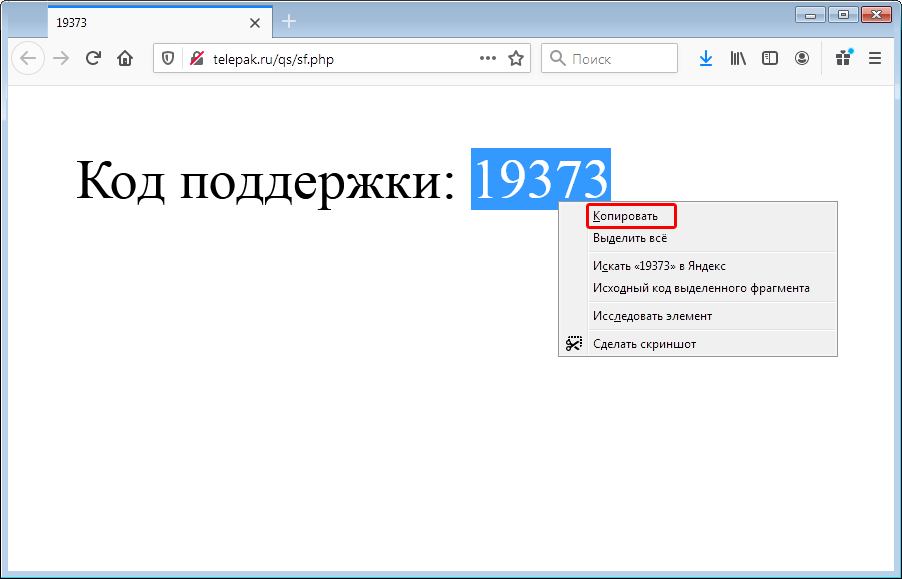This screenshot has width=902, height=579.
Task: Open the Firefox account menu
Action: 802,58
